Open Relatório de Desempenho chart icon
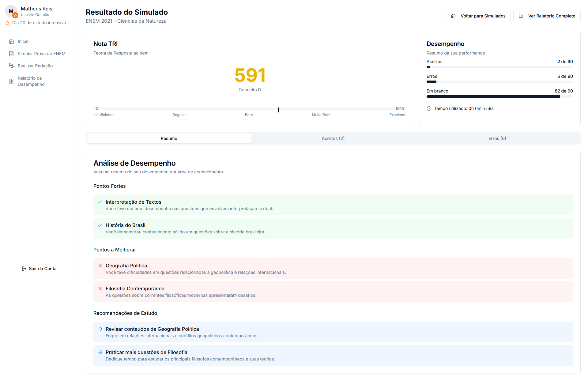The height and width of the screenshot is (381, 588). pyautogui.click(x=11, y=81)
